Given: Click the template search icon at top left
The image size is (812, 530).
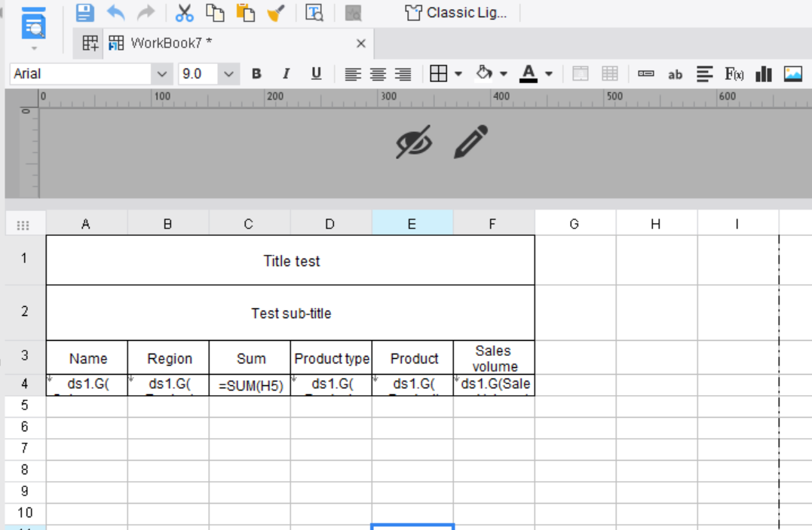Looking at the screenshot, I should pos(34,23).
